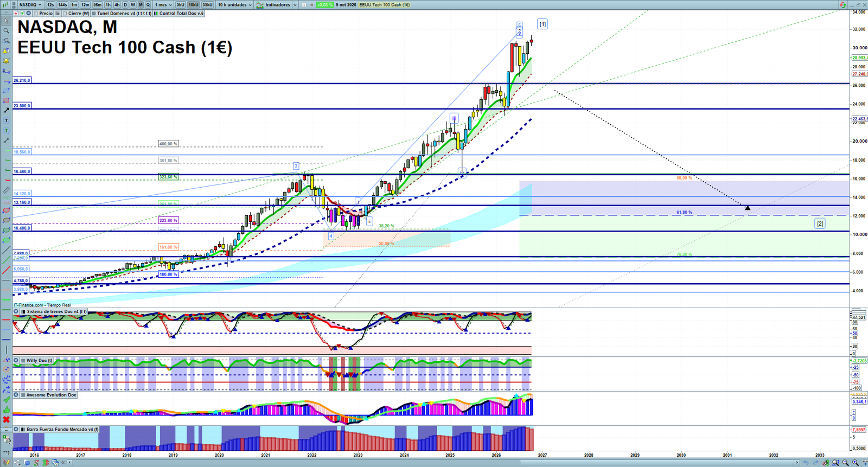Switch to the D daily timeframe
This screenshot has height=467, width=868.
[x=125, y=5]
